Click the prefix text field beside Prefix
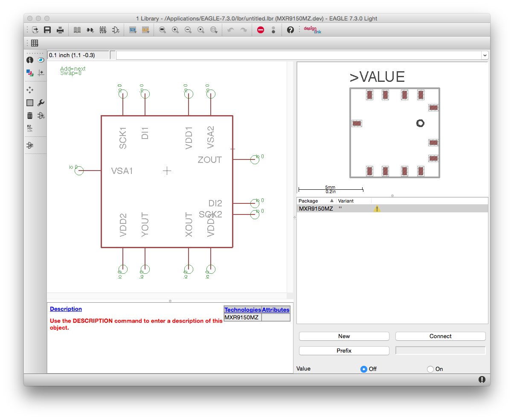Screen dimensions: 514x420 tap(441, 350)
